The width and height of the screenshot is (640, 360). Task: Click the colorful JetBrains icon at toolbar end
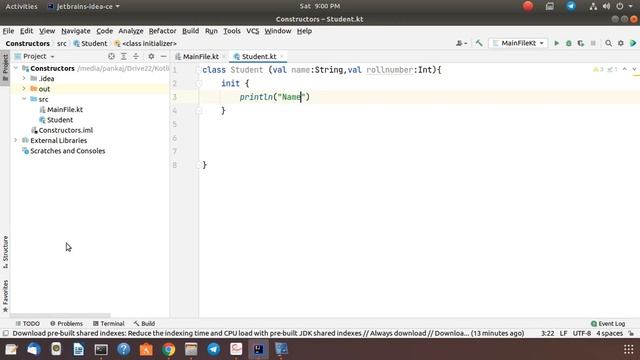(x=633, y=43)
